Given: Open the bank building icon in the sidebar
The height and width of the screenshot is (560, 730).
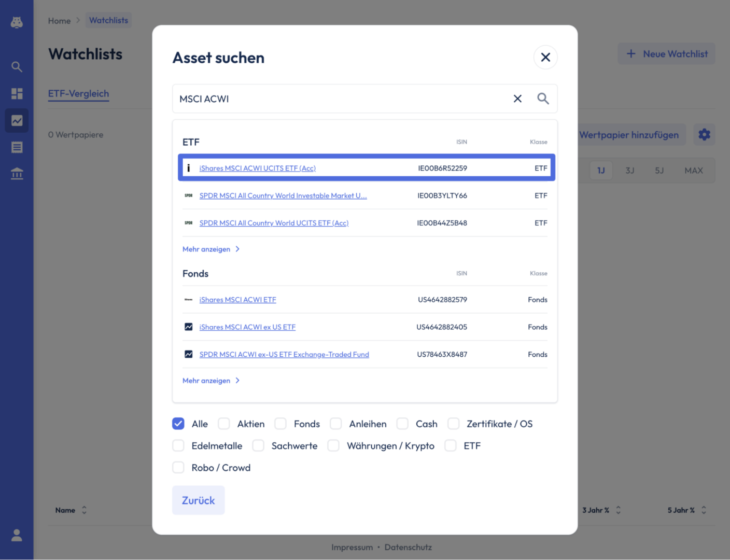Looking at the screenshot, I should 17,174.
